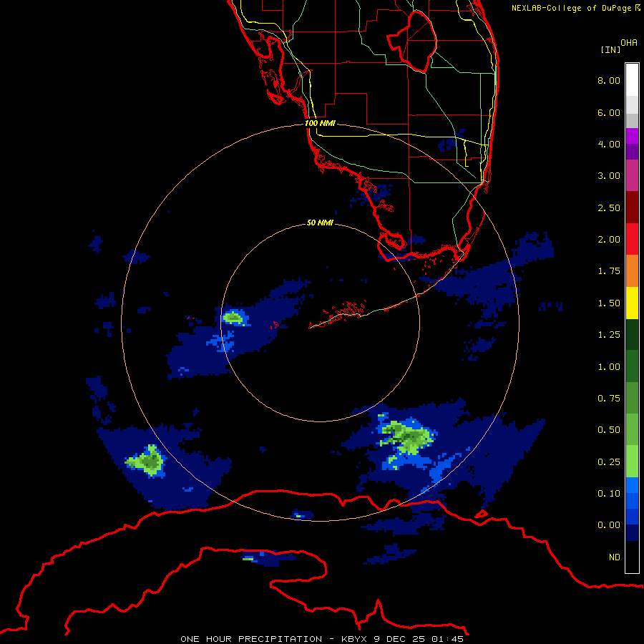The image size is (644, 644).
Task: Click the 0.25 legend value
Action: 609,462
